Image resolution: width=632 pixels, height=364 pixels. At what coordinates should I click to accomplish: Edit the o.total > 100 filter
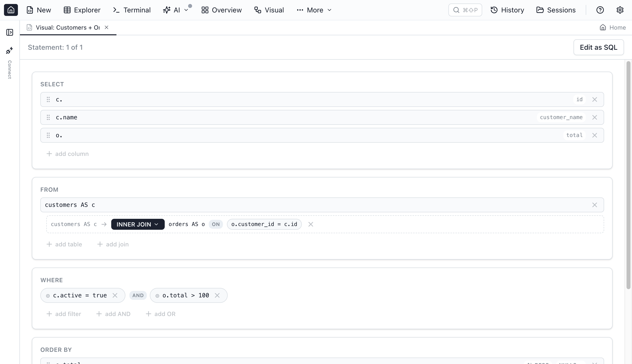[186, 295]
